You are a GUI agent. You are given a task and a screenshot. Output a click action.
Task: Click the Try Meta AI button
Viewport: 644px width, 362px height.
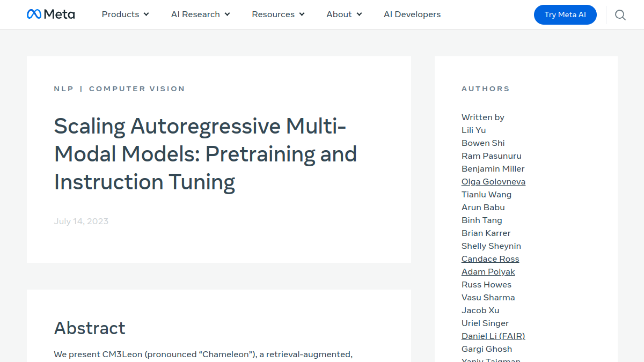[x=565, y=14]
